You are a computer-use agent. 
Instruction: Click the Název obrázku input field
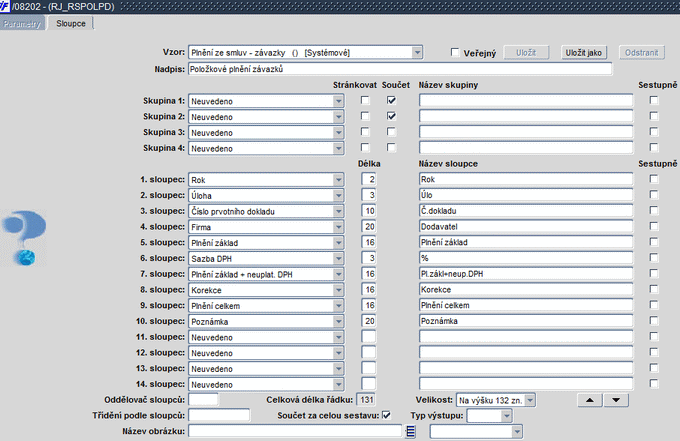click(295, 431)
